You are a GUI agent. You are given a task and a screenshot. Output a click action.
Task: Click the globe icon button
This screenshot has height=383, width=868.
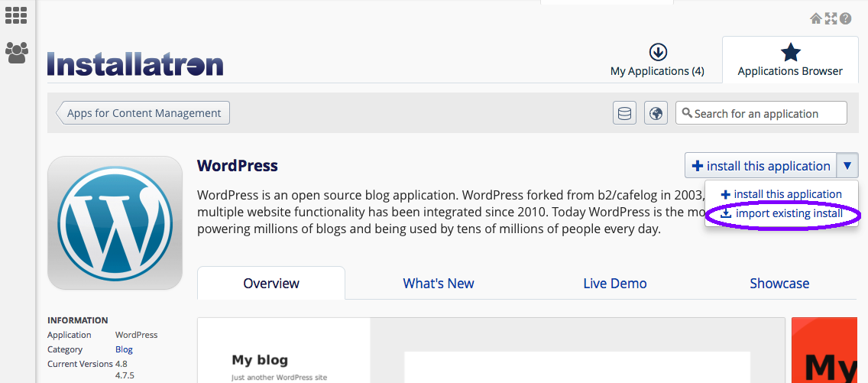pyautogui.click(x=656, y=113)
